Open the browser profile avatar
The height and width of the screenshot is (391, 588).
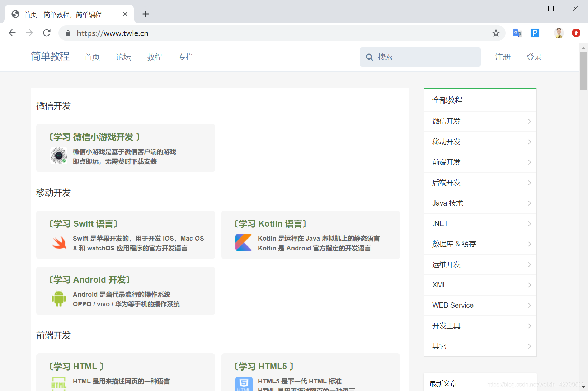pos(559,33)
